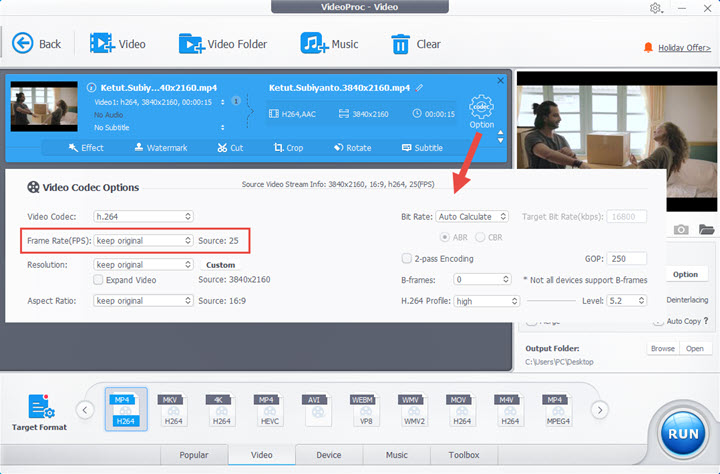Switch to Popular tab
This screenshot has height=474, width=720.
pos(194,455)
